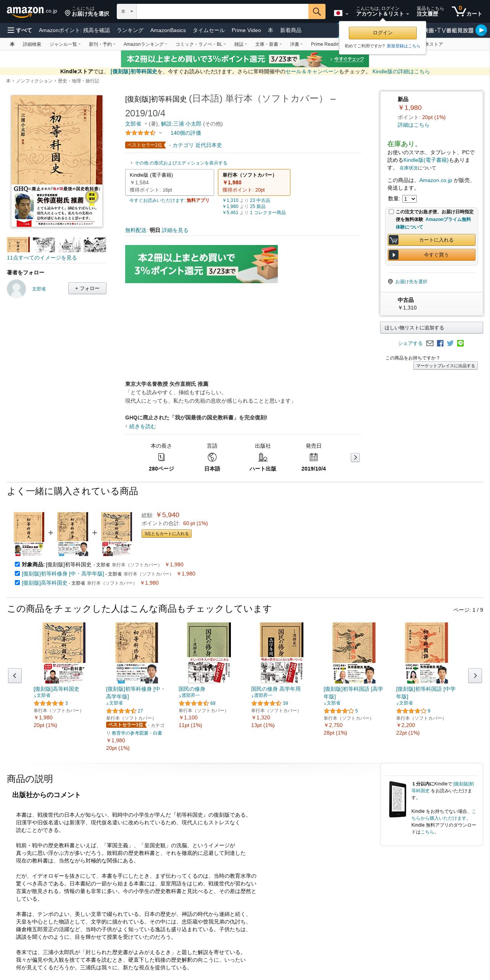Select the second book image thumbnail
This screenshot has height=980, width=490.
(x=44, y=245)
